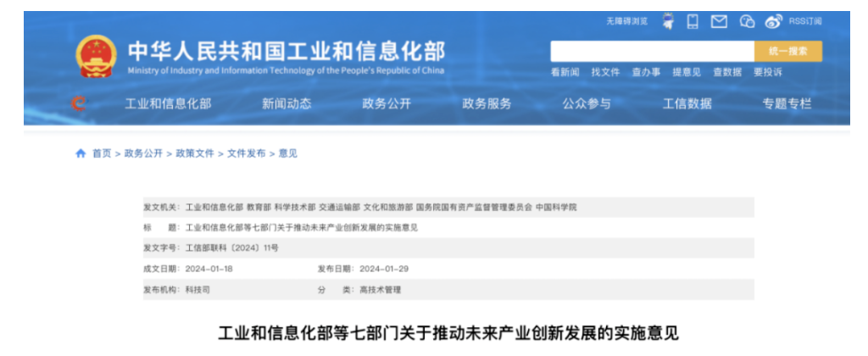Go to 意见 in the breadcrumb

[x=288, y=153]
